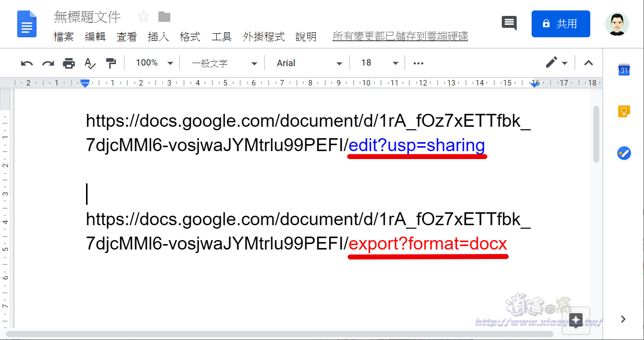
Task: Open Google Calendar side panel
Action: click(624, 70)
